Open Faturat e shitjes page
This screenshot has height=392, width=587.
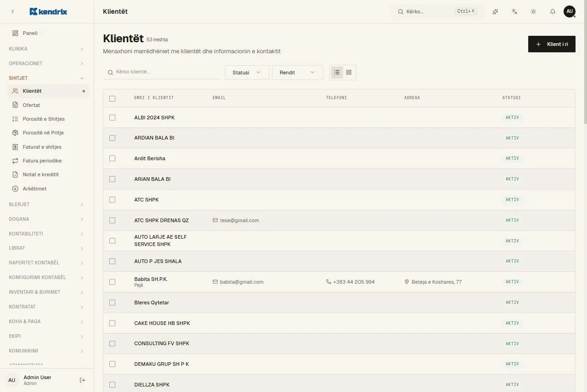(48, 147)
